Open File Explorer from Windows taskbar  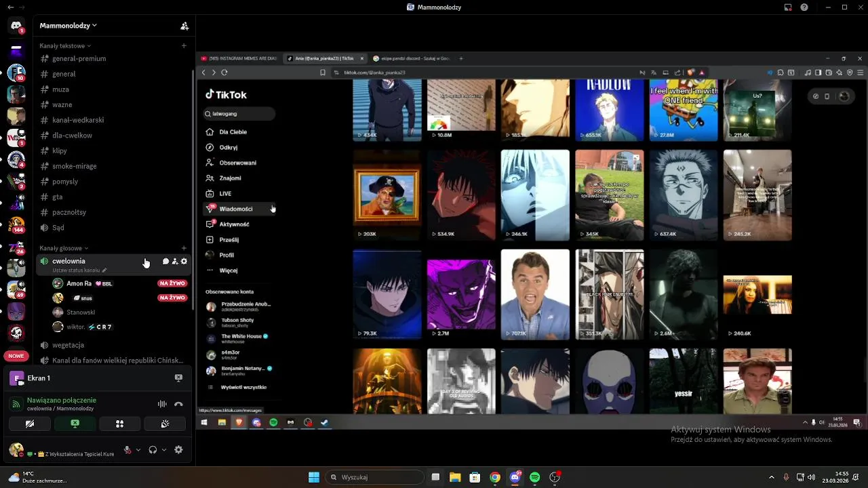point(455,477)
